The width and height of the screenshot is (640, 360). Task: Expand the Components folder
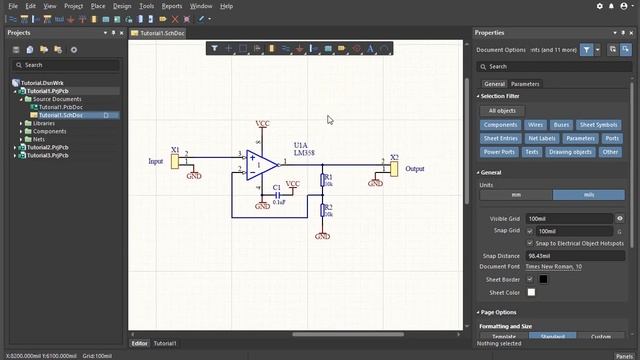click(x=21, y=131)
